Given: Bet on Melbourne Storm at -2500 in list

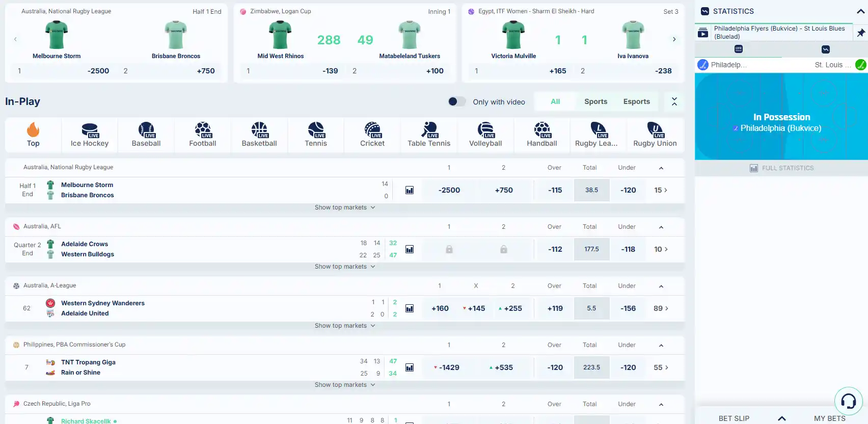Looking at the screenshot, I should (449, 190).
